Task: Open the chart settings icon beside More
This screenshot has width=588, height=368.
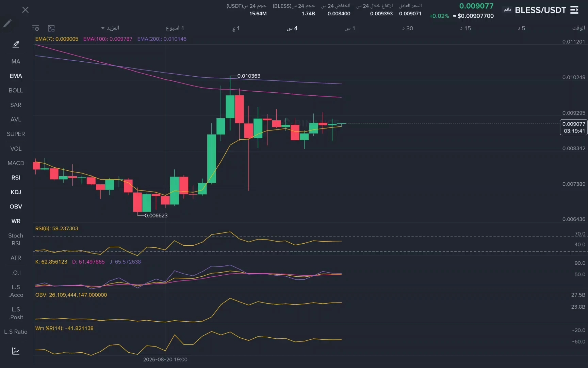Action: [x=36, y=28]
